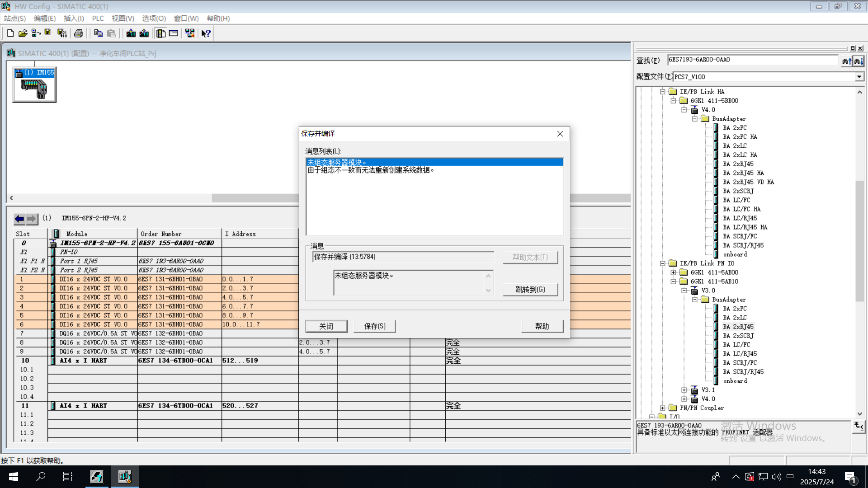Collapse the 6GK1 411-5AB10 node

click(673, 282)
